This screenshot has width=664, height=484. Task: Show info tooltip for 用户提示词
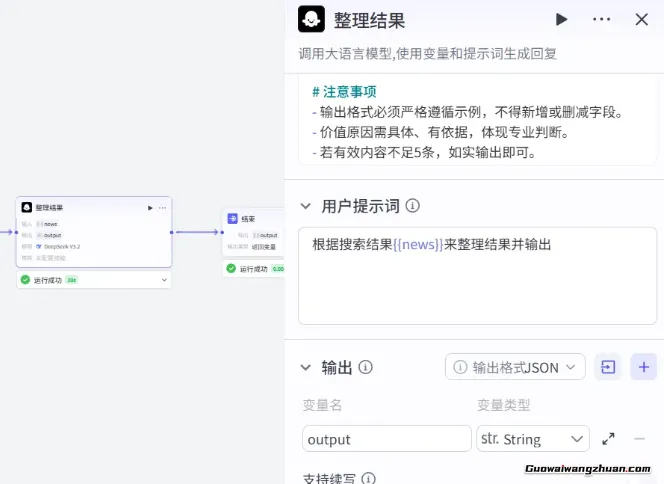(x=412, y=206)
